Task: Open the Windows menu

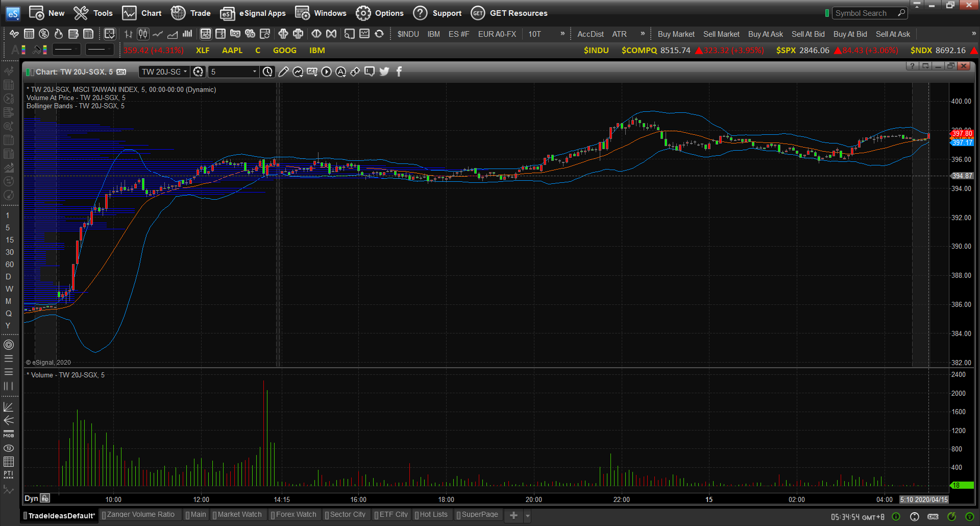Action: coord(321,13)
